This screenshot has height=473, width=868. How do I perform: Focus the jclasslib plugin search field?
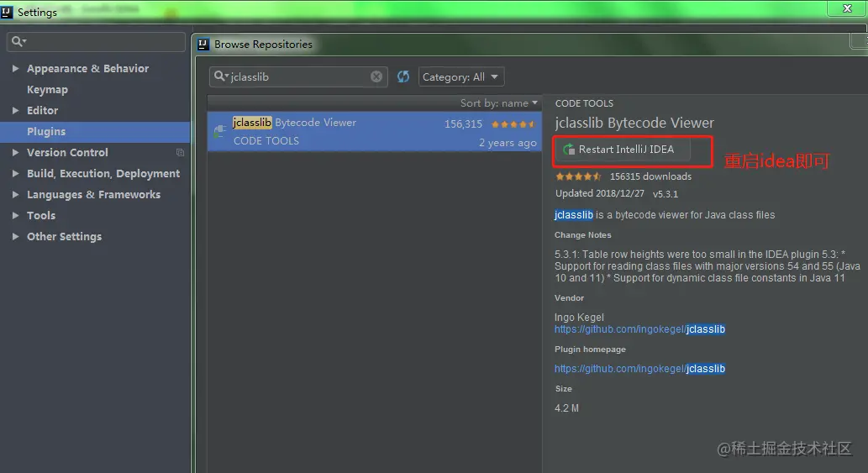point(298,77)
